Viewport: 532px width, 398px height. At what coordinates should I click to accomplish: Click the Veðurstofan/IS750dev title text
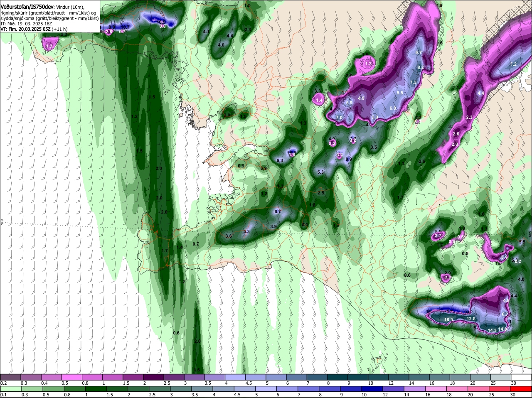tap(27, 7)
